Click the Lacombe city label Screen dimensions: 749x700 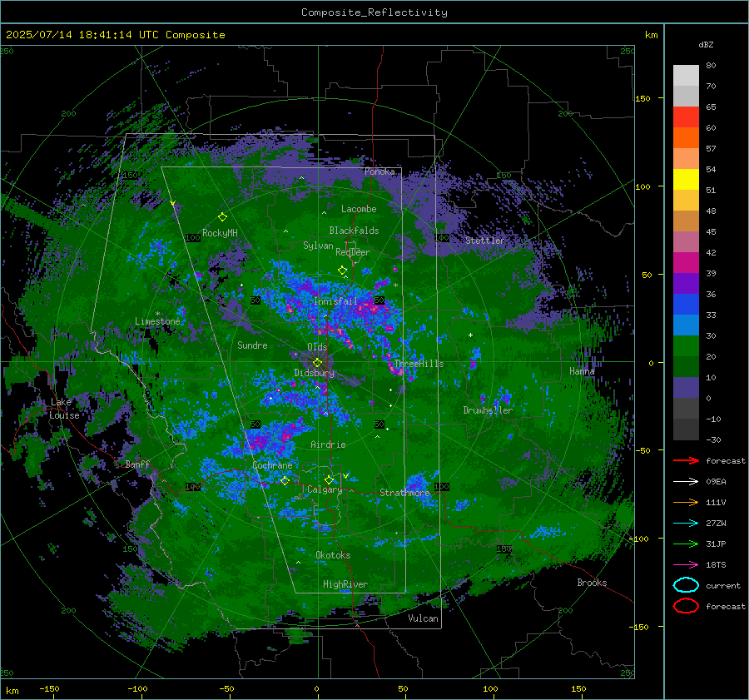(x=359, y=209)
